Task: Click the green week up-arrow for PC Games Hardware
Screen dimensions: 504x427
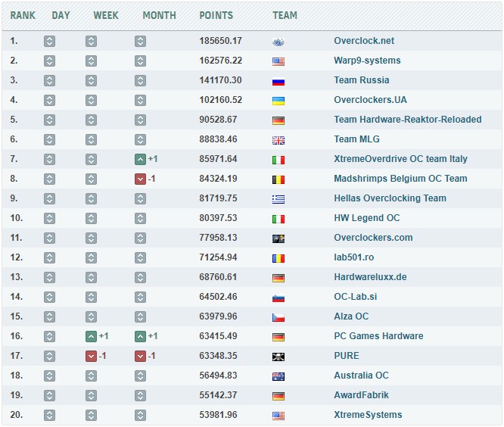Action: [91, 336]
